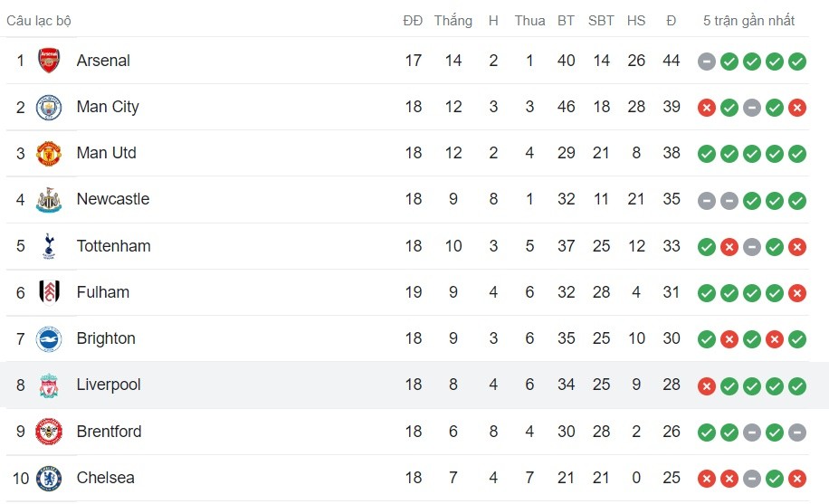Open the Arsenal team name link
The width and height of the screenshot is (829, 504).
(103, 61)
